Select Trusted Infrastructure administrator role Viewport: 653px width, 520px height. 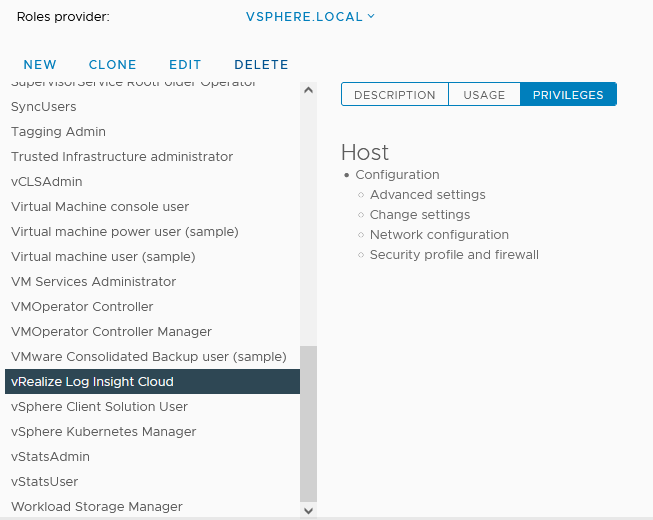[x=152, y=157]
